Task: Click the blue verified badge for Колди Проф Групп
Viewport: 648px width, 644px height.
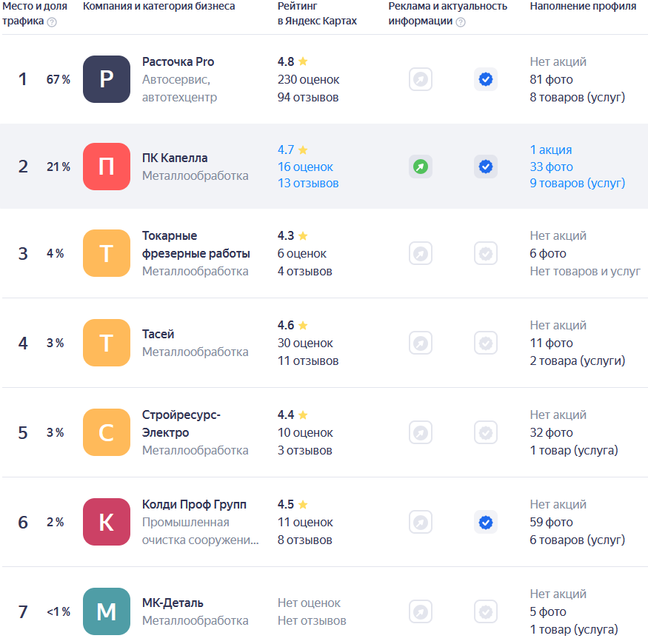Action: tap(486, 523)
